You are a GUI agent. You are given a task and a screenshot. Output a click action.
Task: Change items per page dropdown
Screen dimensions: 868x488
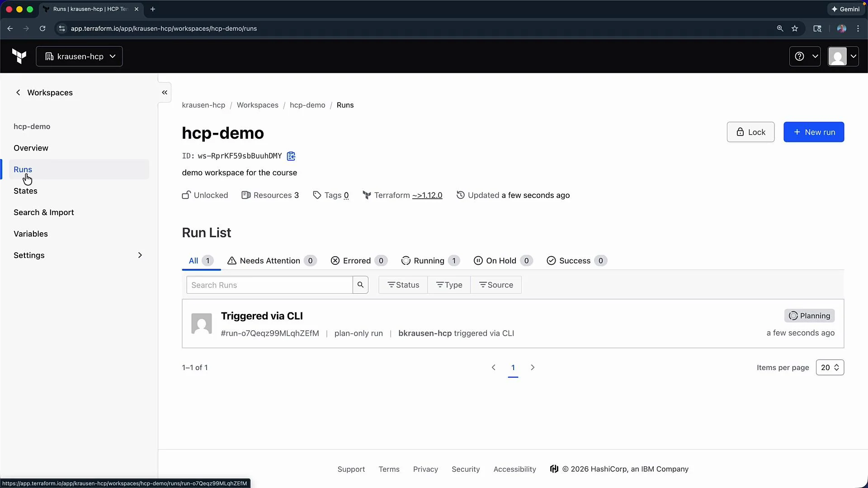pyautogui.click(x=830, y=367)
